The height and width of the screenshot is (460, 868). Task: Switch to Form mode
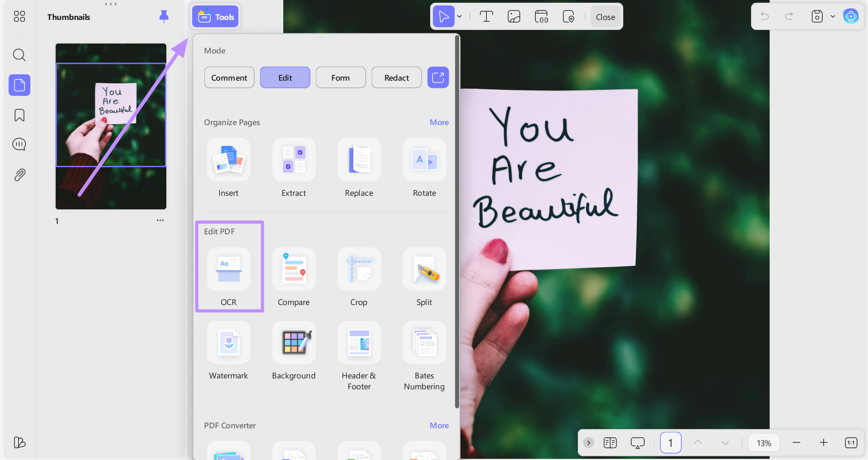click(x=341, y=77)
